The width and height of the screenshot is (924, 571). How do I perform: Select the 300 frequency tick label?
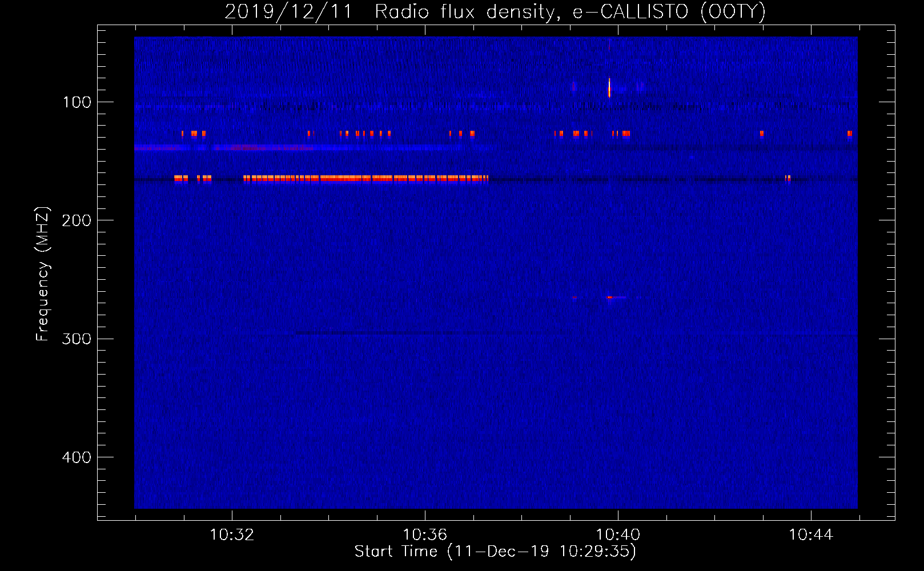pyautogui.click(x=76, y=339)
